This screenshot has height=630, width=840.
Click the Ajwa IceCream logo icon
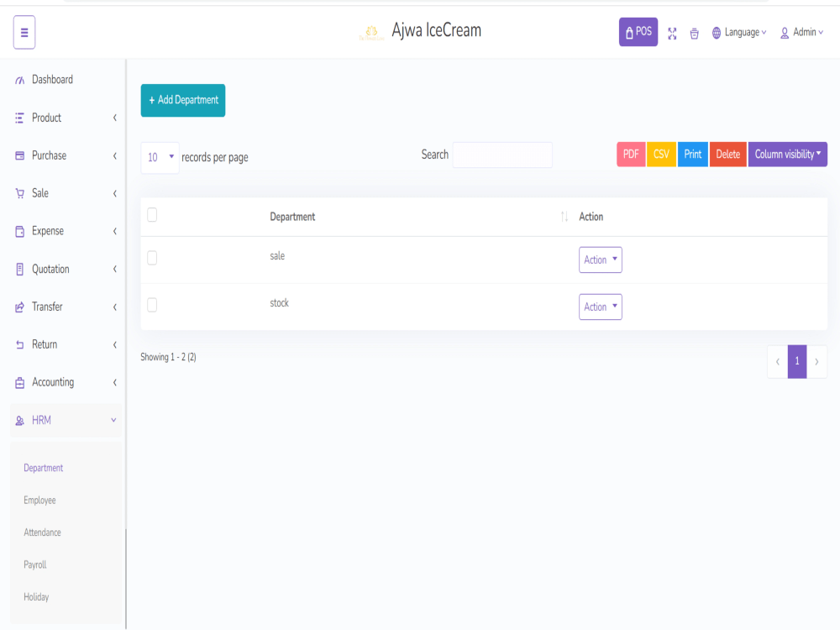click(x=371, y=33)
